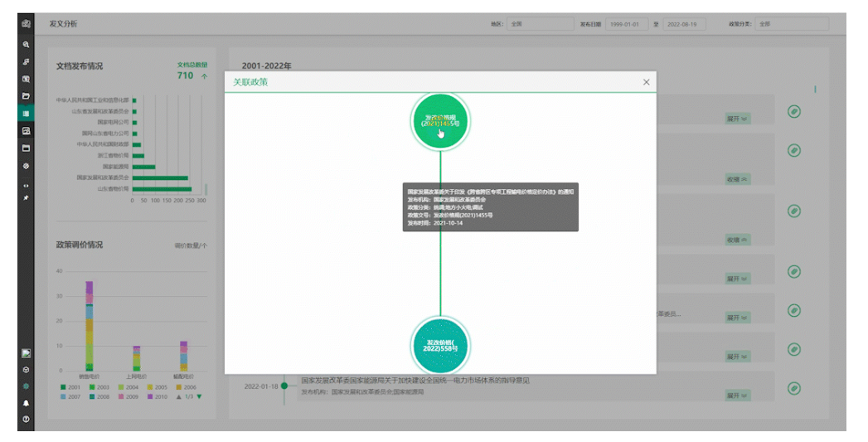Close the 关联政策 dialog

647,82
